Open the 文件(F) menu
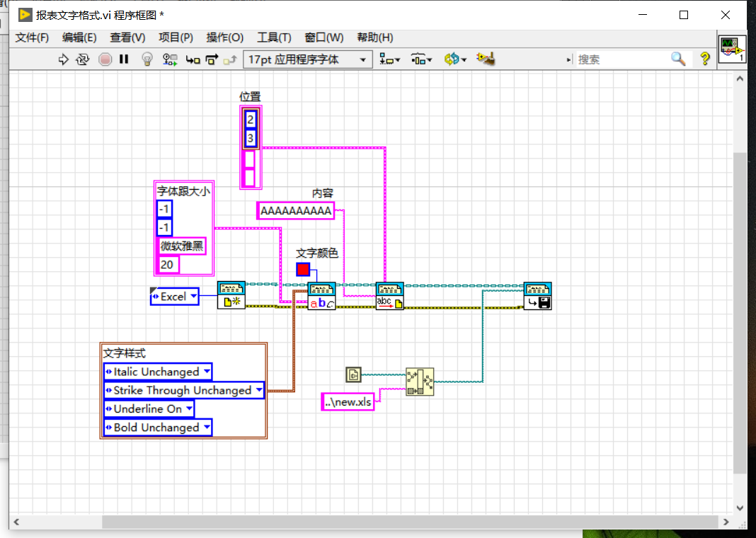This screenshot has height=538, width=756. 31,38
